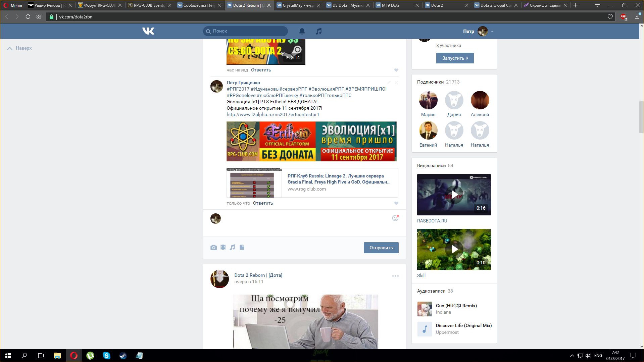Screen dimensions: 644x362
Task: Switch to the M19 Dota tab
Action: [x=397, y=5]
